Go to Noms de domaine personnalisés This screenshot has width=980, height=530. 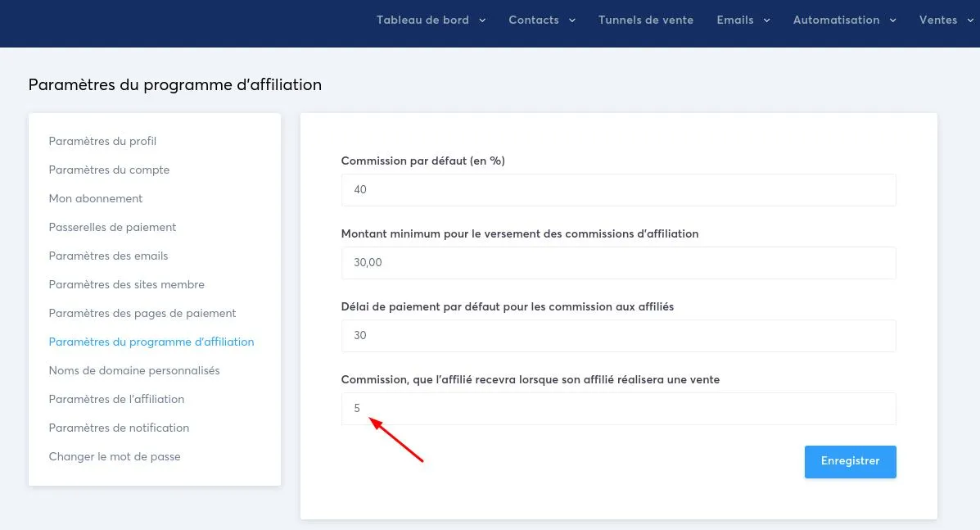[133, 370]
